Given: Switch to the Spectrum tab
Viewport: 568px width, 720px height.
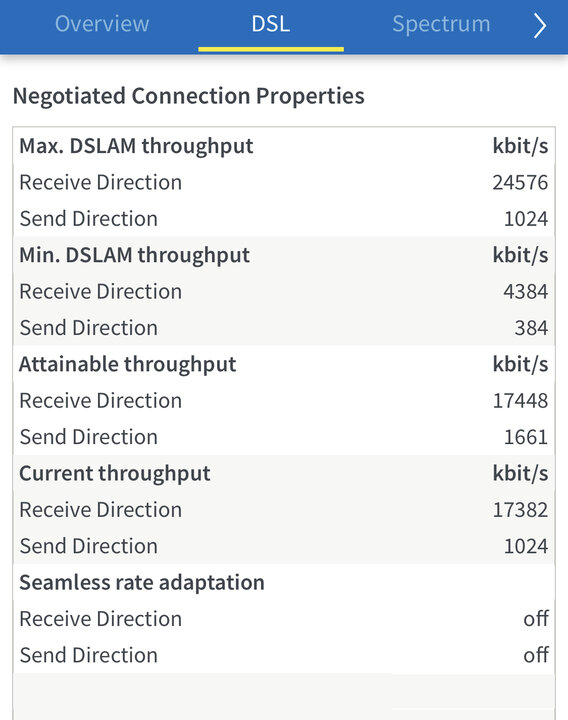Looking at the screenshot, I should click(x=441, y=24).
